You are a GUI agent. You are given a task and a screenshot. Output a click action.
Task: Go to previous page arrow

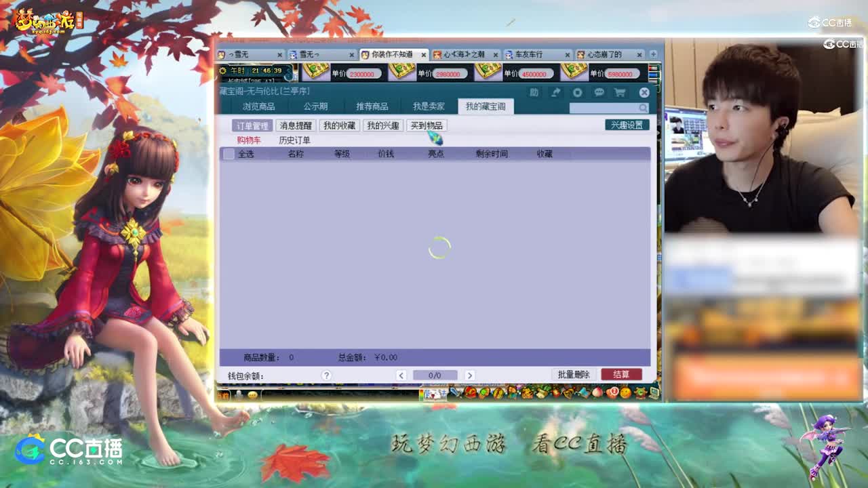(x=401, y=375)
